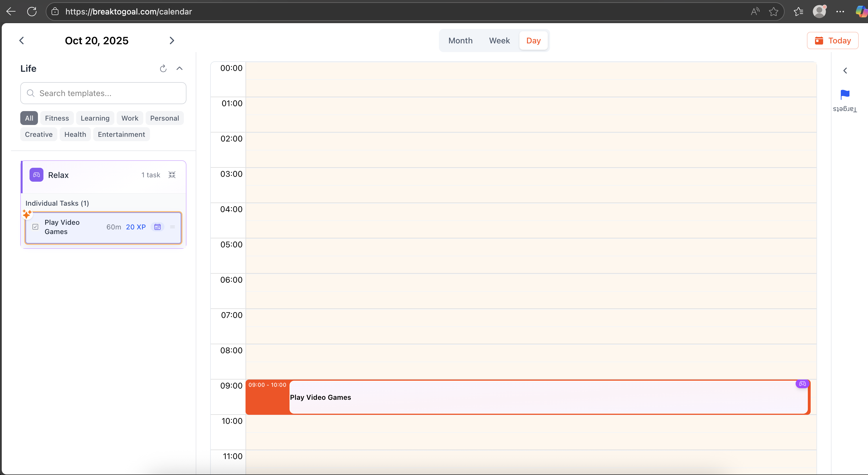
Task: Select the All category filter
Action: pyautogui.click(x=29, y=118)
